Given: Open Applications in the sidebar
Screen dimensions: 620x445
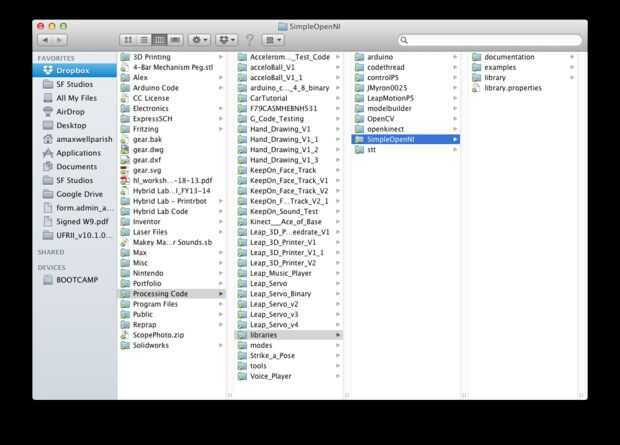Looking at the screenshot, I should [x=75, y=153].
